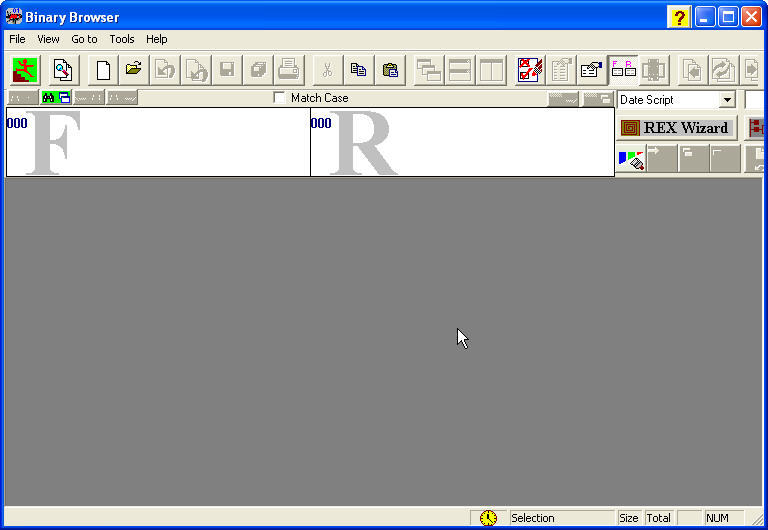Create a new blank document
The width and height of the screenshot is (768, 530).
[103, 71]
